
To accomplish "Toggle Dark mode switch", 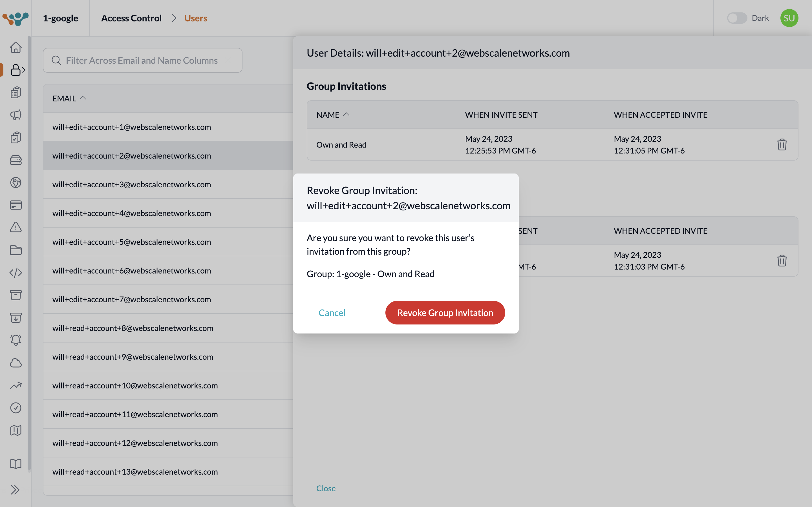I will click(x=736, y=18).
